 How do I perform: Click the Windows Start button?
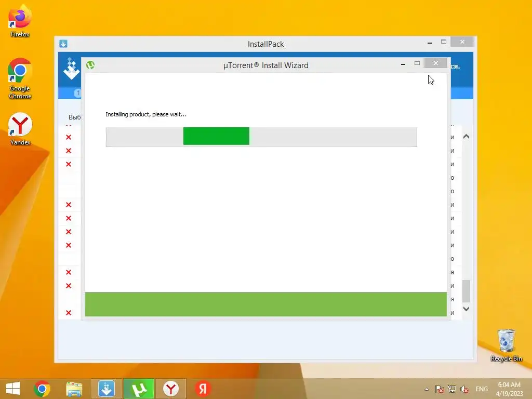(13, 389)
